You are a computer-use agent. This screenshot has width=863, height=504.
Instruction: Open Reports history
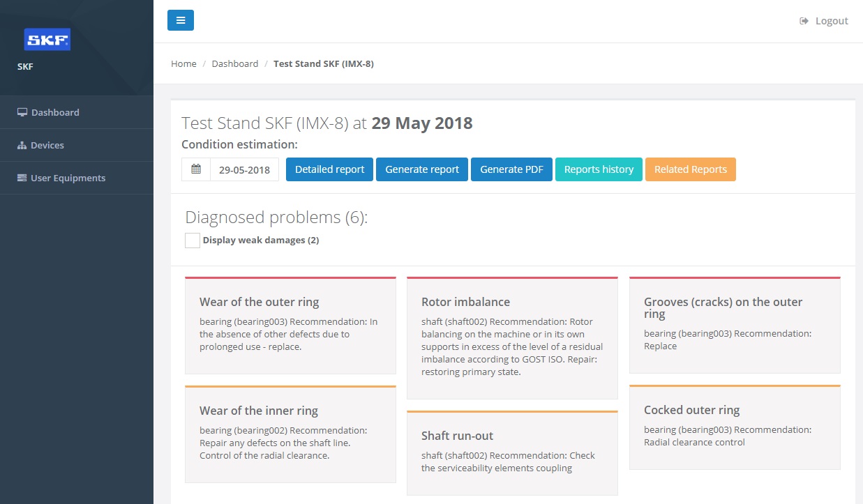click(599, 169)
